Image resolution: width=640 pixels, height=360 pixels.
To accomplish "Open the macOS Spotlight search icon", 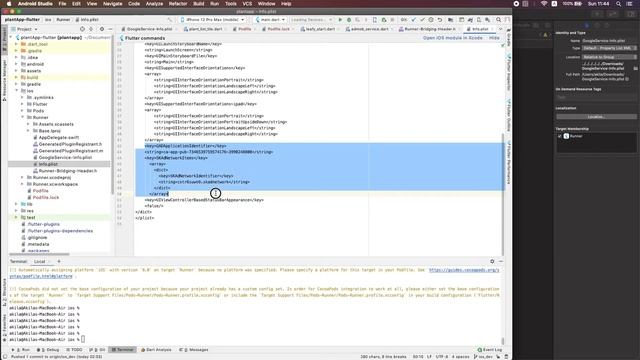I will pyautogui.click(x=619, y=4).
